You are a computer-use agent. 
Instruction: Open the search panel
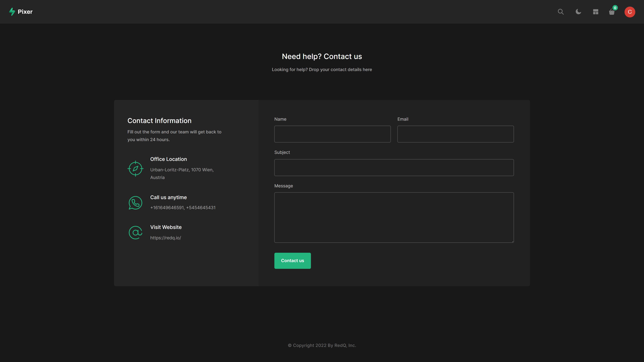[561, 12]
